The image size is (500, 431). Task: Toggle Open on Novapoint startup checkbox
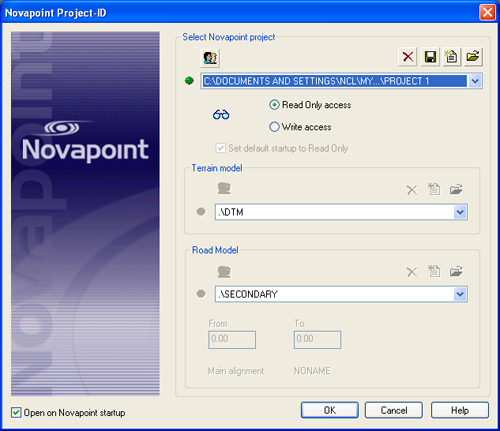coord(16,413)
